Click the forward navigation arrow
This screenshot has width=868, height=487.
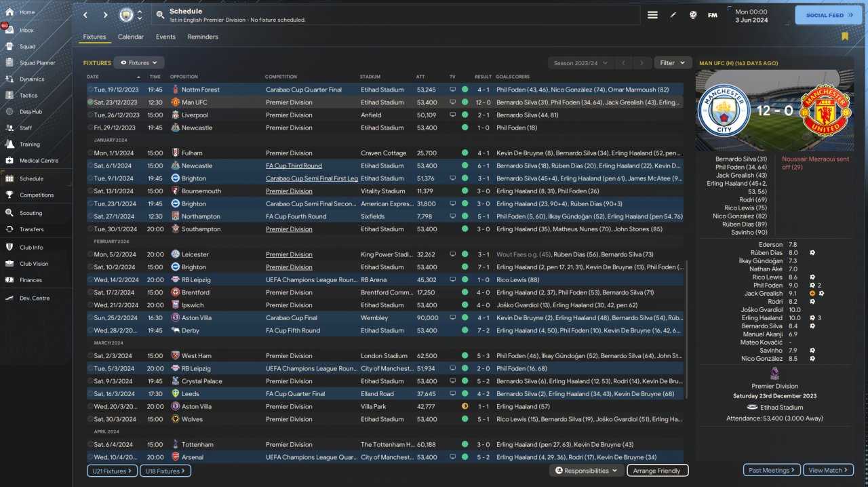pos(105,15)
